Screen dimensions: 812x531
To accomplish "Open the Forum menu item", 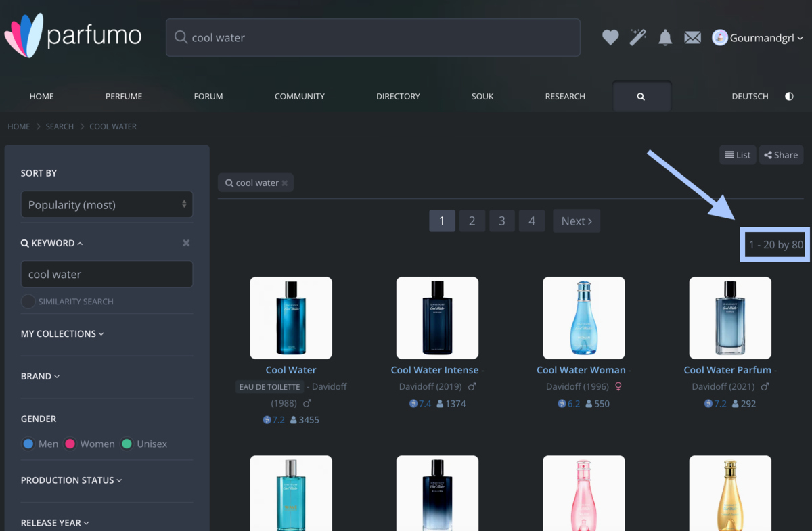I will coord(208,96).
